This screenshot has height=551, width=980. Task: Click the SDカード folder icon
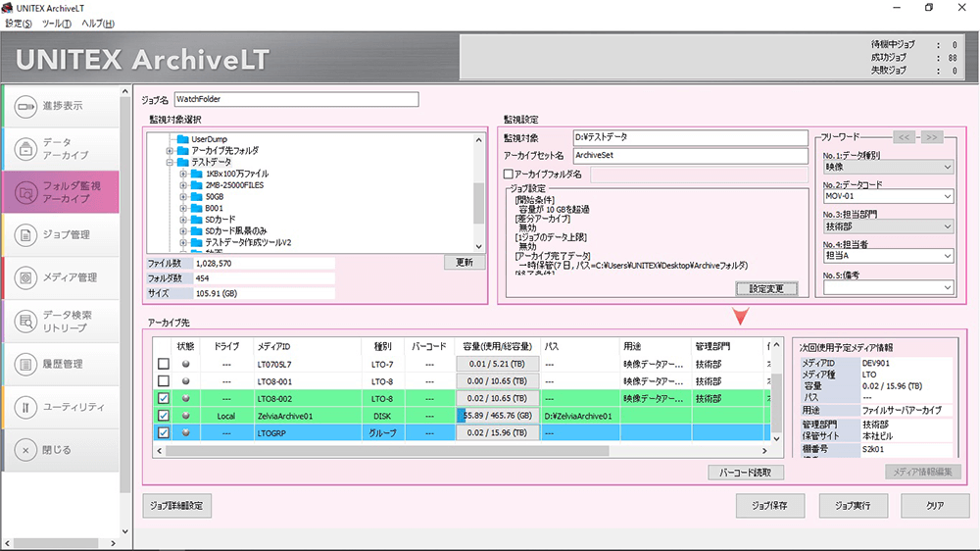click(196, 220)
